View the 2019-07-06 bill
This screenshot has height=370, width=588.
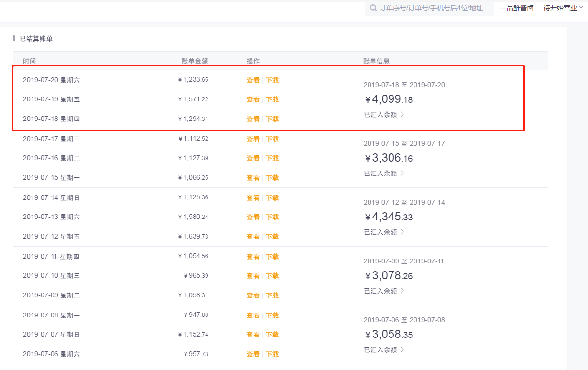253,354
